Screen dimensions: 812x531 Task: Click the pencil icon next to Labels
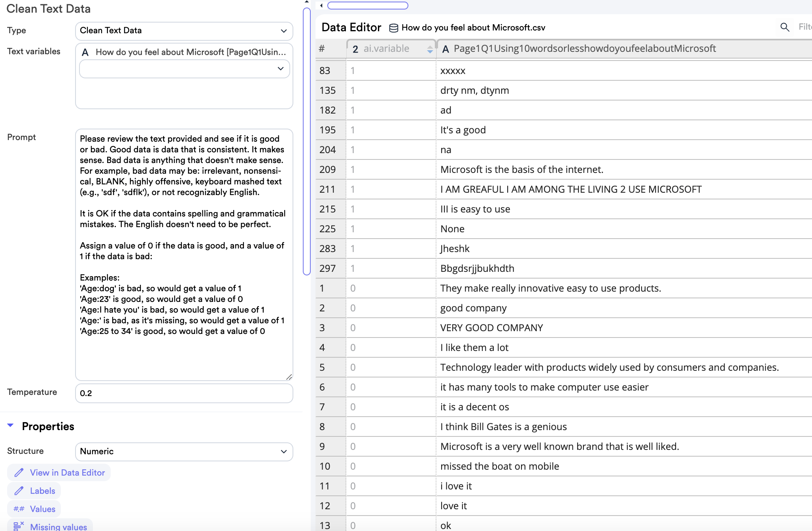tap(19, 491)
